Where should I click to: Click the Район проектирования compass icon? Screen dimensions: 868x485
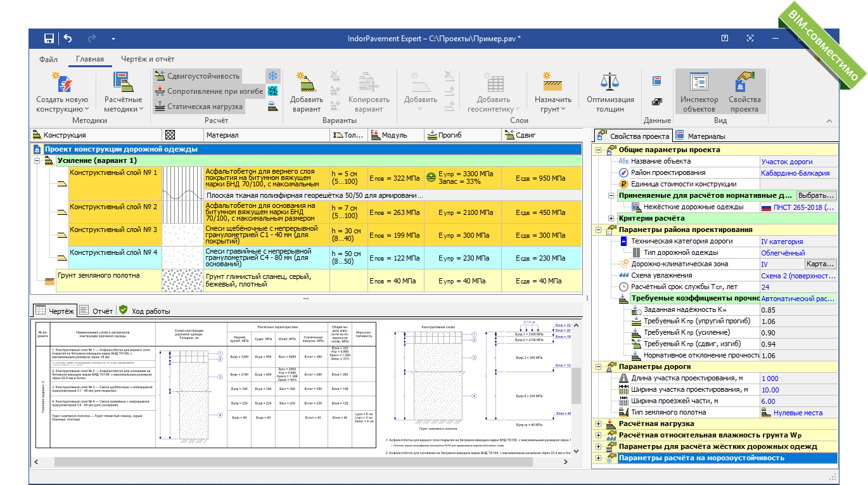(x=623, y=172)
